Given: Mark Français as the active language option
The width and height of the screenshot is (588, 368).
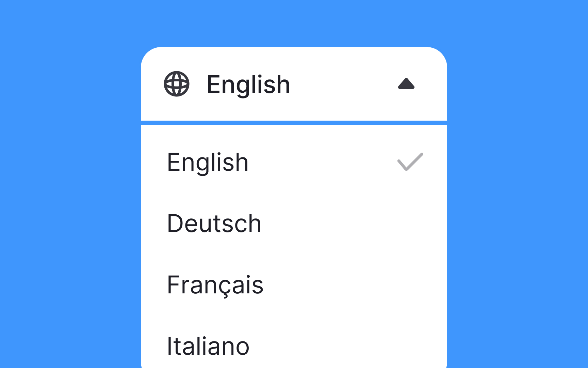Looking at the screenshot, I should click(215, 285).
